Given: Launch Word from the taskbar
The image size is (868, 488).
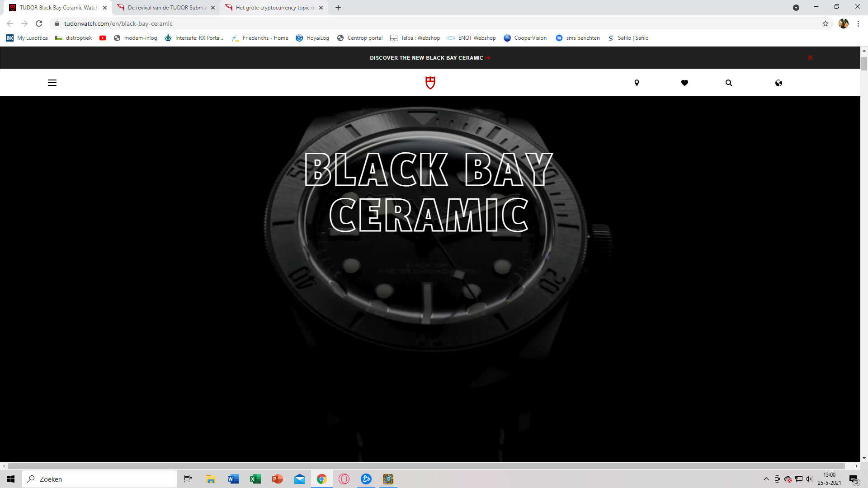Looking at the screenshot, I should pyautogui.click(x=233, y=479).
